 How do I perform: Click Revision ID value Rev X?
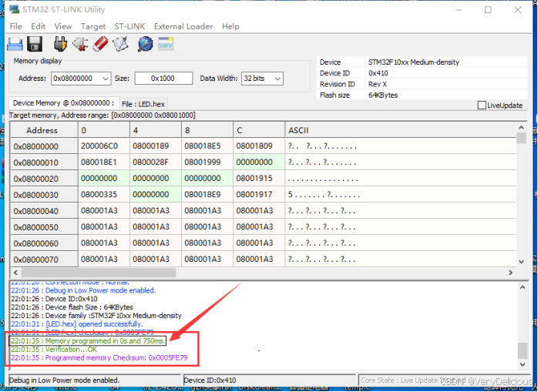pyautogui.click(x=378, y=84)
